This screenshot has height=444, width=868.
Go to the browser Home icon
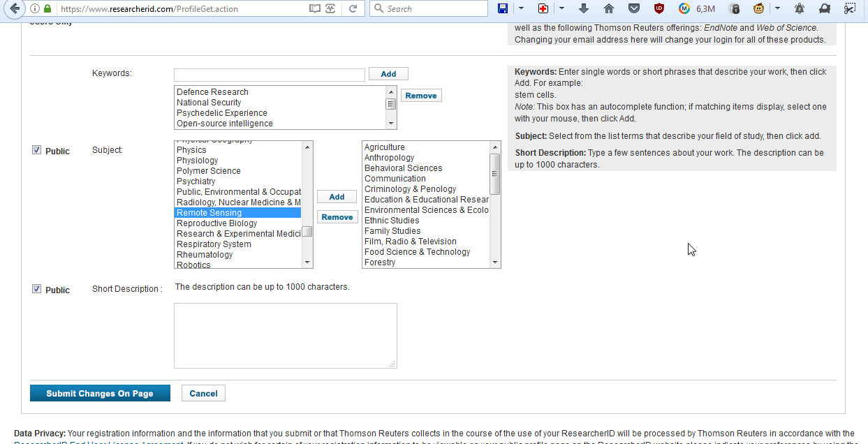(609, 8)
